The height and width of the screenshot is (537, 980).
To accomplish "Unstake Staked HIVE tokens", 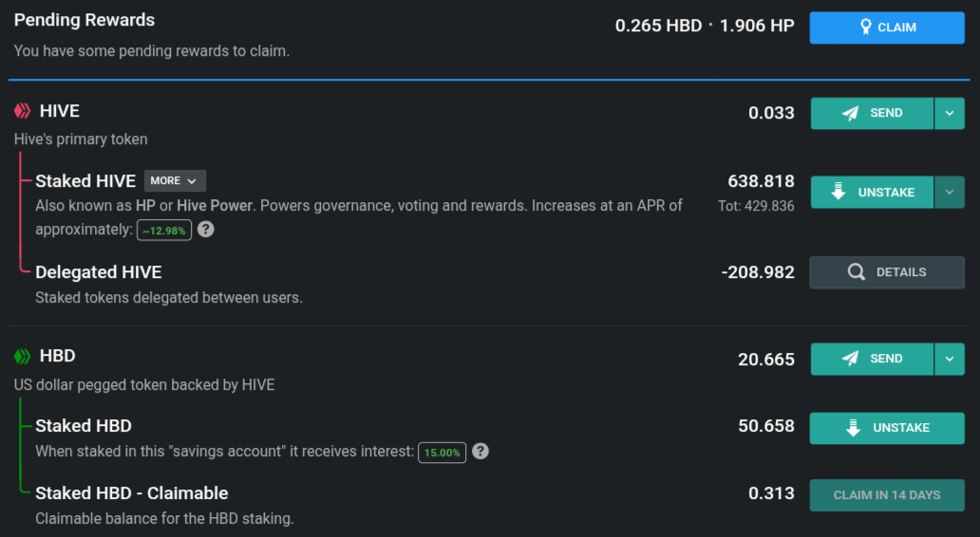I will (x=873, y=193).
